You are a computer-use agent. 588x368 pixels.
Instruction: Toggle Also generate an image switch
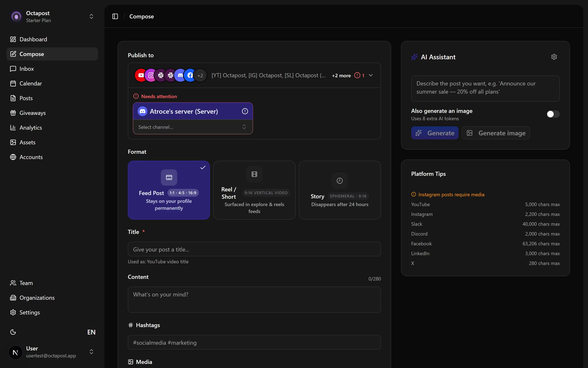pyautogui.click(x=553, y=114)
